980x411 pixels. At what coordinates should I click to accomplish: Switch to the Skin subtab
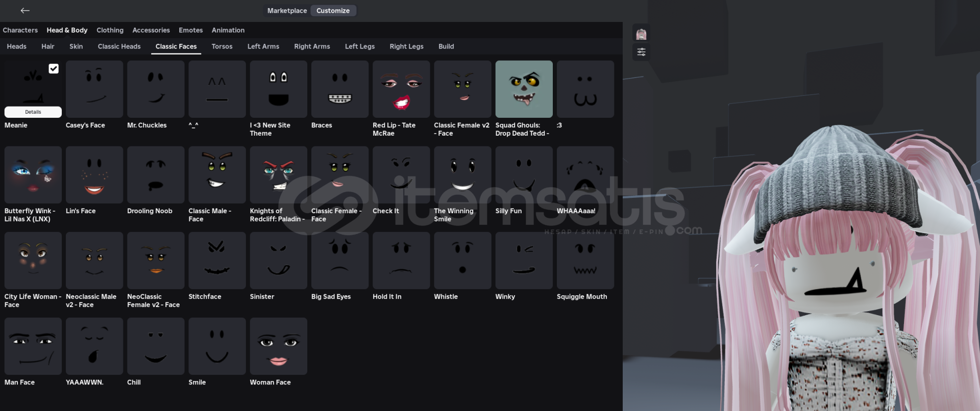tap(76, 46)
